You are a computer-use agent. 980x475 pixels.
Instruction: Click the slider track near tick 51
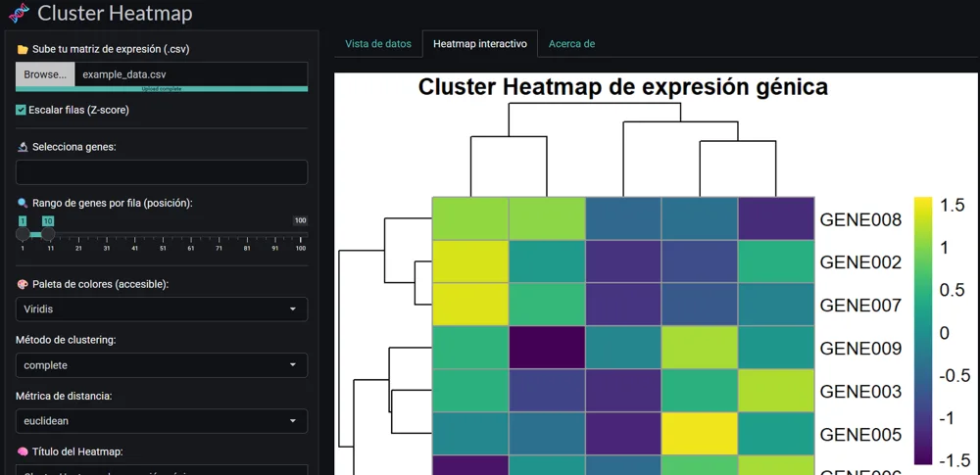(163, 235)
